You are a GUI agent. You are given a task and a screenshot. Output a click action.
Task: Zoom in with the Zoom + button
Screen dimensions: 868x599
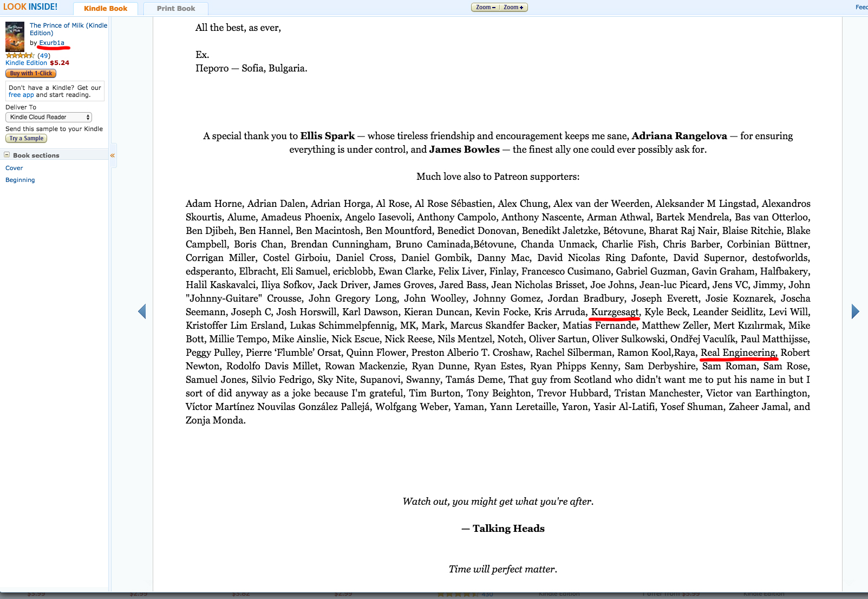[x=513, y=8]
